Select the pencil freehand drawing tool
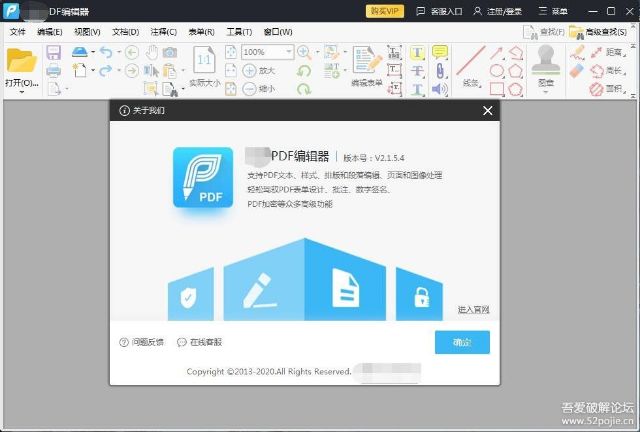Screen dimensions: 640x432 577,53
